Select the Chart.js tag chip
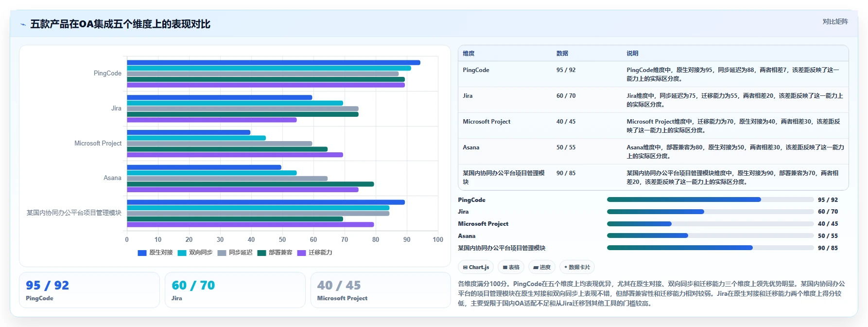 (x=476, y=267)
